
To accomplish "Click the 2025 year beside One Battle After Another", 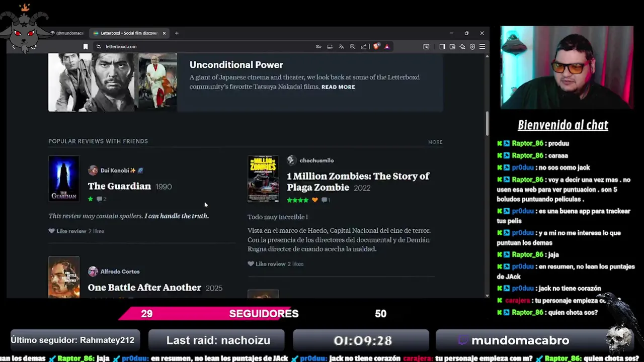I will [214, 288].
